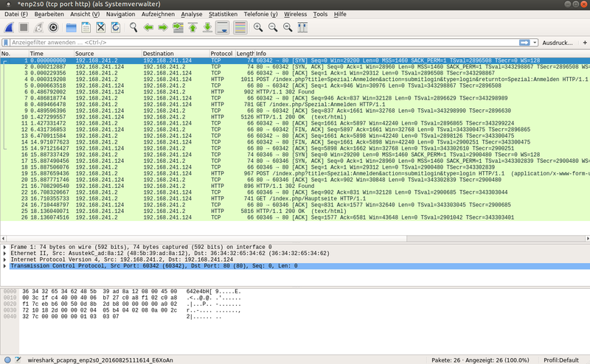
Task: Click the Ausdruck... button
Action: 558,43
